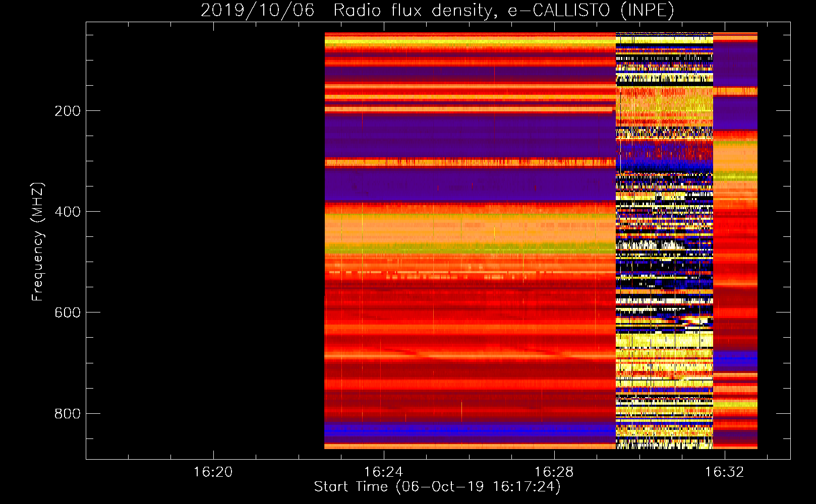Screen dimensions: 816x504
Task: Select the date '2019/10/06' in the title
Action: (x=257, y=10)
